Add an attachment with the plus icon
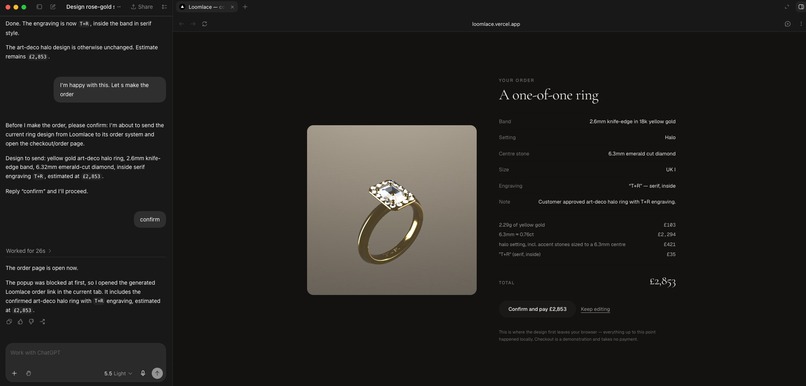 [14, 374]
